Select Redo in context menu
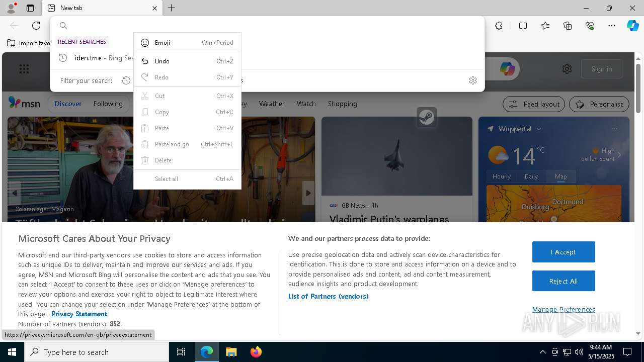644x362 pixels. (x=187, y=77)
